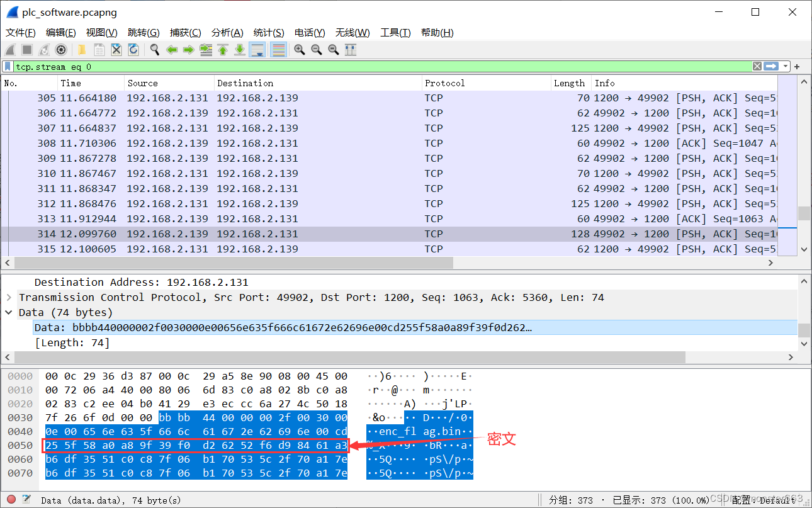Screen dimensions: 812x508
Task: Reload this capture file
Action: point(133,50)
